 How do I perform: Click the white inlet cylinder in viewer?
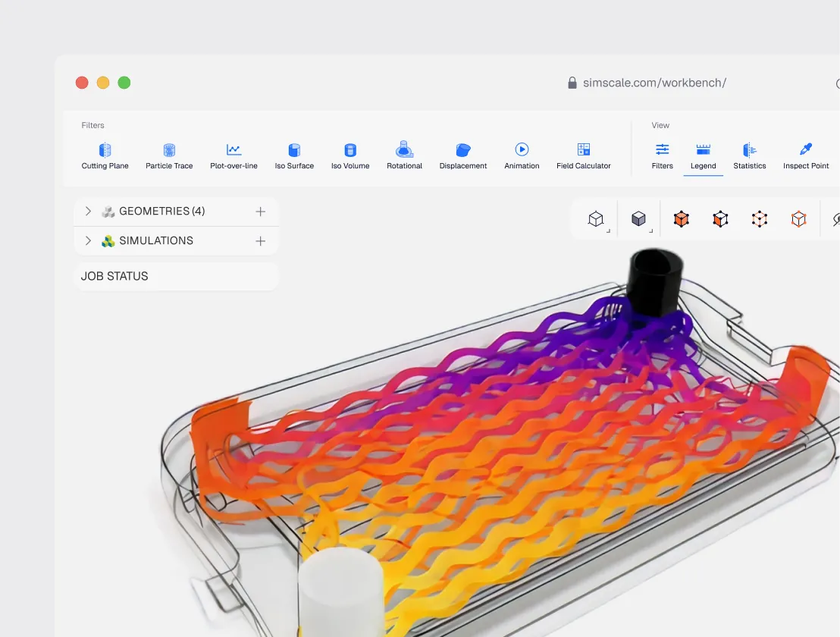(340, 592)
